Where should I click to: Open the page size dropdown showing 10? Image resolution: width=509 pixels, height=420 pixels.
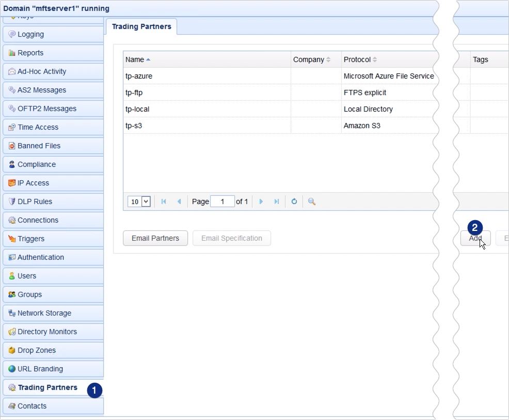click(138, 201)
